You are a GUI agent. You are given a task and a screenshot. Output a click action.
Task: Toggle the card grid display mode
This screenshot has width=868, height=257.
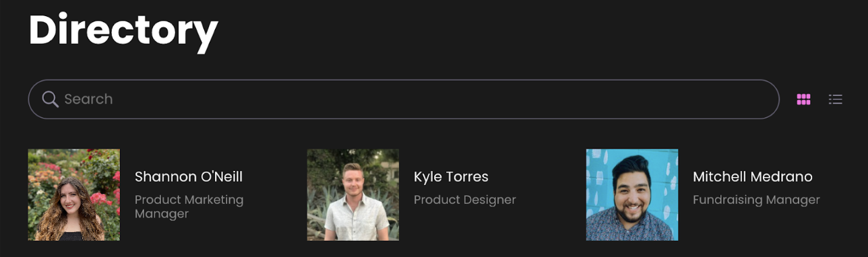803,100
